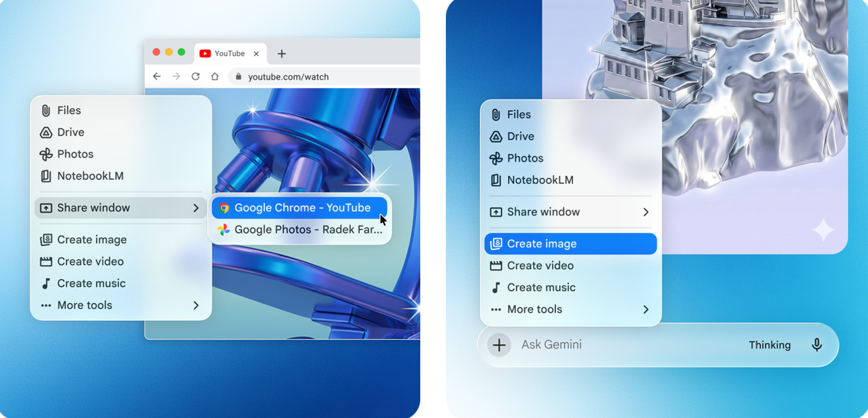This screenshot has height=418, width=868.
Task: Go back using the browser back arrow
Action: pyautogui.click(x=157, y=76)
